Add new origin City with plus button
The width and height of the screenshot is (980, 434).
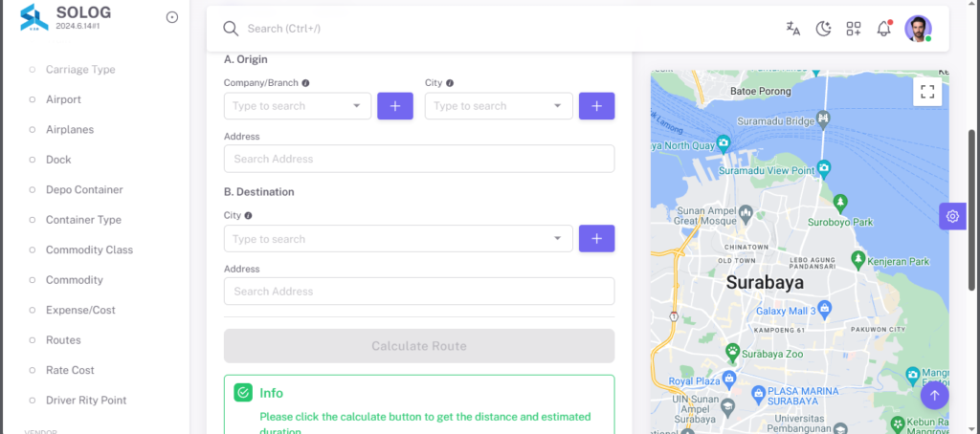[596, 105]
